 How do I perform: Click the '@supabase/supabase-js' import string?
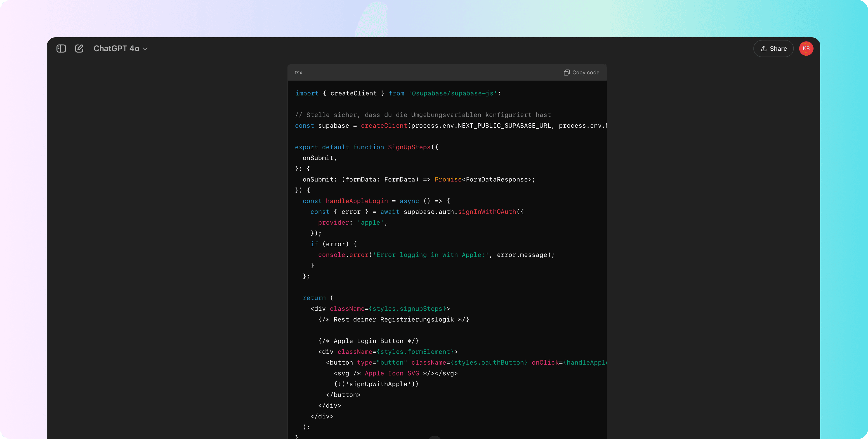[453, 93]
